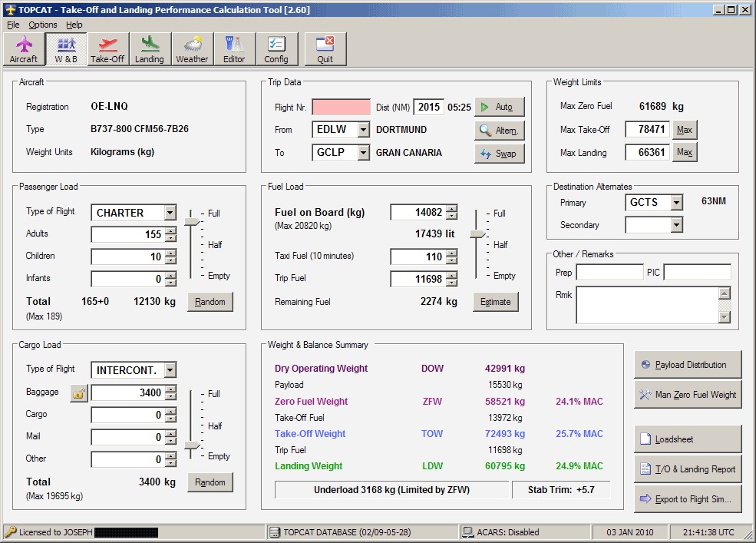Click the Quit toolbar icon
The image size is (756, 543).
tap(325, 50)
